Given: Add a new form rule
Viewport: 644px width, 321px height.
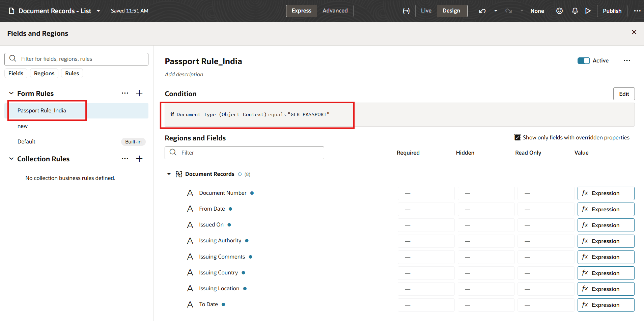Looking at the screenshot, I should coord(139,93).
